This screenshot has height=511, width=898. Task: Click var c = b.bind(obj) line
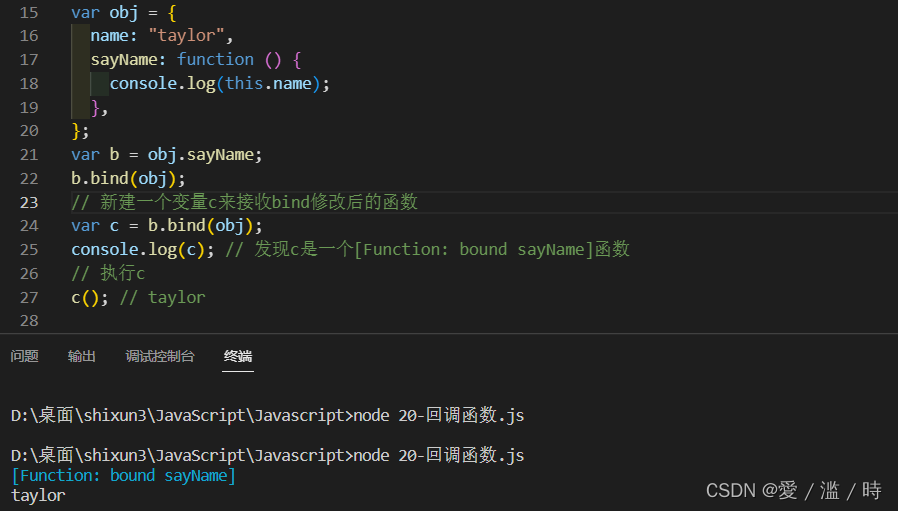(167, 226)
